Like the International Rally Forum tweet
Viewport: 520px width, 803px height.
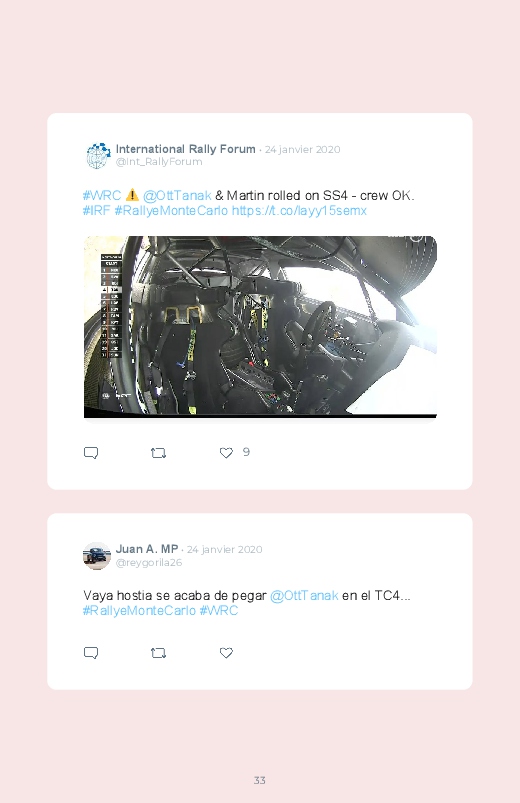[x=226, y=453]
